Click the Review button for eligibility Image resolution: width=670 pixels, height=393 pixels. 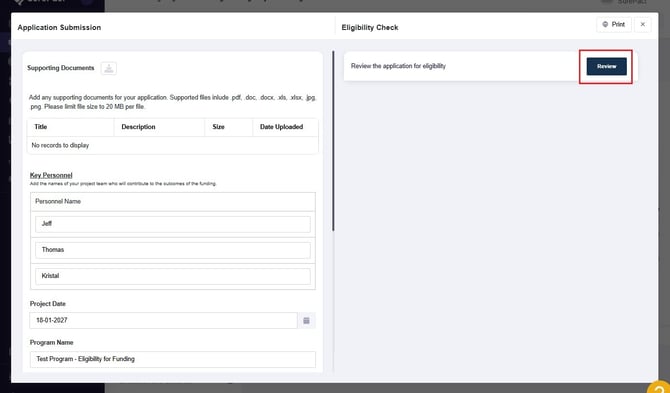[x=606, y=66]
